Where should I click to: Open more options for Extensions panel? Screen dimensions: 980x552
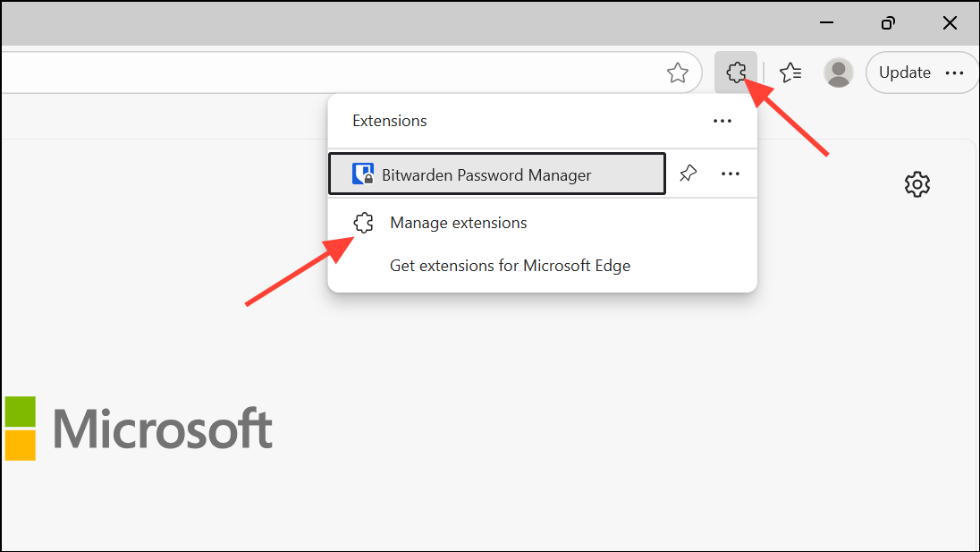tap(722, 120)
